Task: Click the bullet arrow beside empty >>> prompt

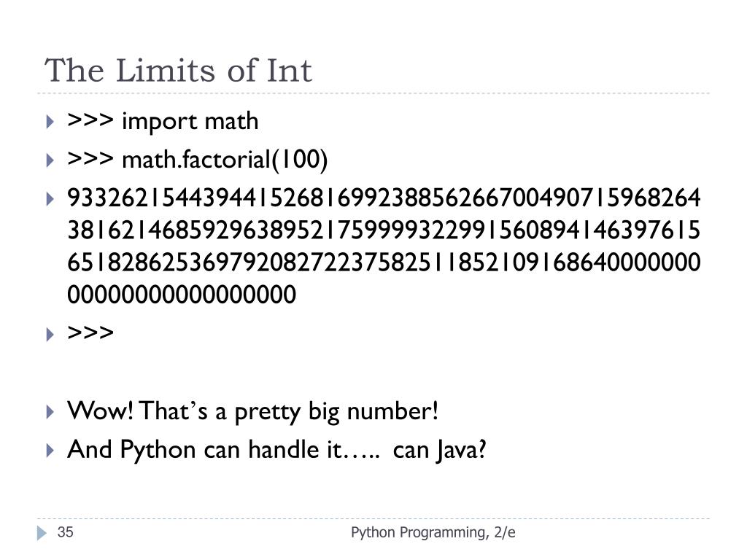Action: tap(50, 334)
